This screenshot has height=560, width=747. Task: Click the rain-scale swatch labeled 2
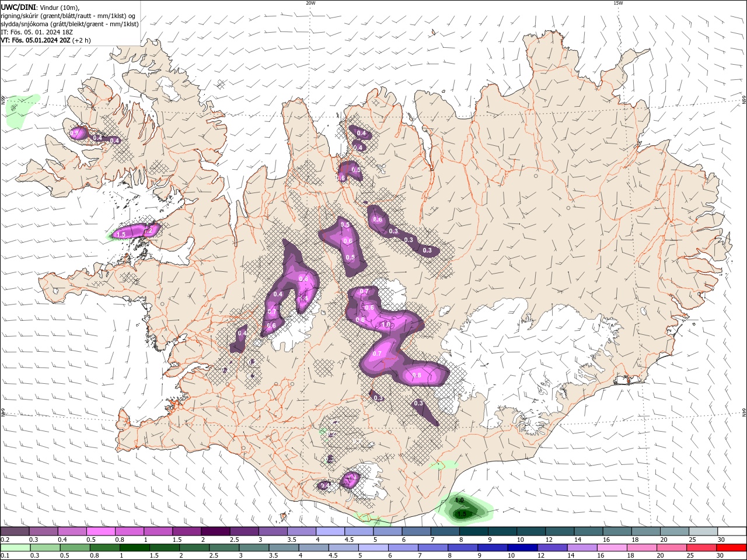194,548
